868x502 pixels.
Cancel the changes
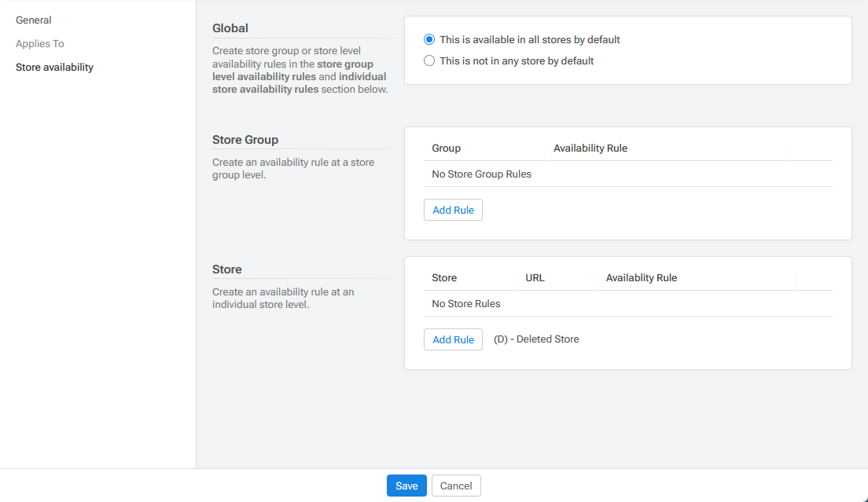click(456, 486)
